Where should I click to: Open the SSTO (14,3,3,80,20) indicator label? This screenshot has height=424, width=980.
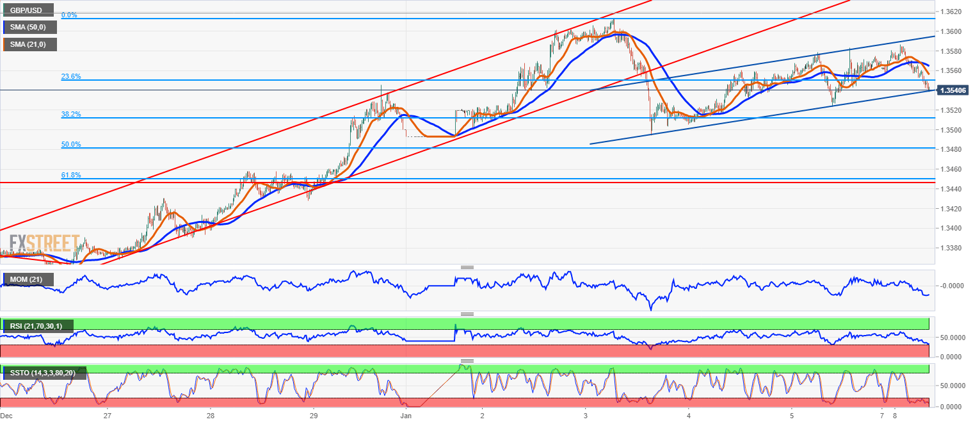click(x=44, y=373)
